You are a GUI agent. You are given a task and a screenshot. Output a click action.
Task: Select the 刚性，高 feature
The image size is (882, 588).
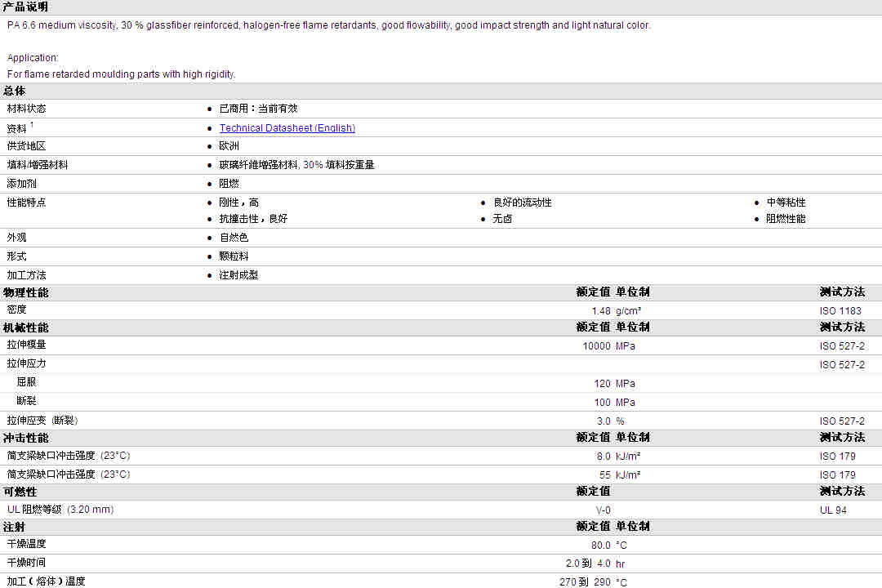coord(238,203)
